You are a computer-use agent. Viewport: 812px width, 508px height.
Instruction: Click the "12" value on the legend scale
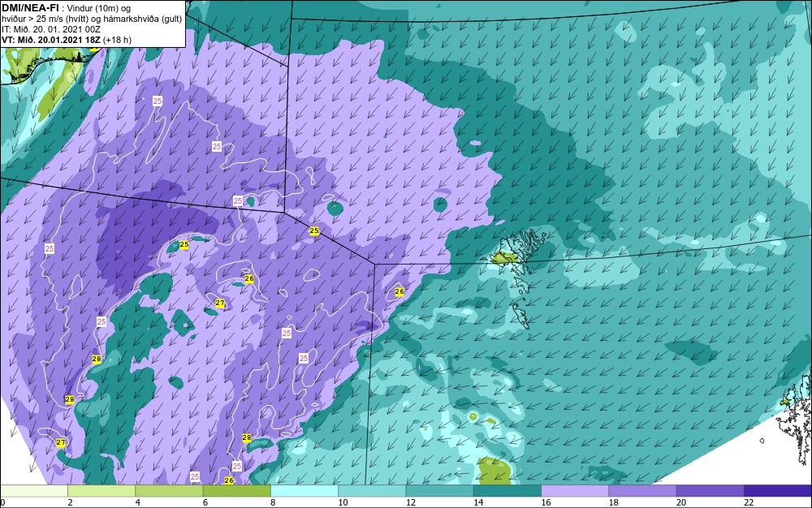pyautogui.click(x=411, y=502)
